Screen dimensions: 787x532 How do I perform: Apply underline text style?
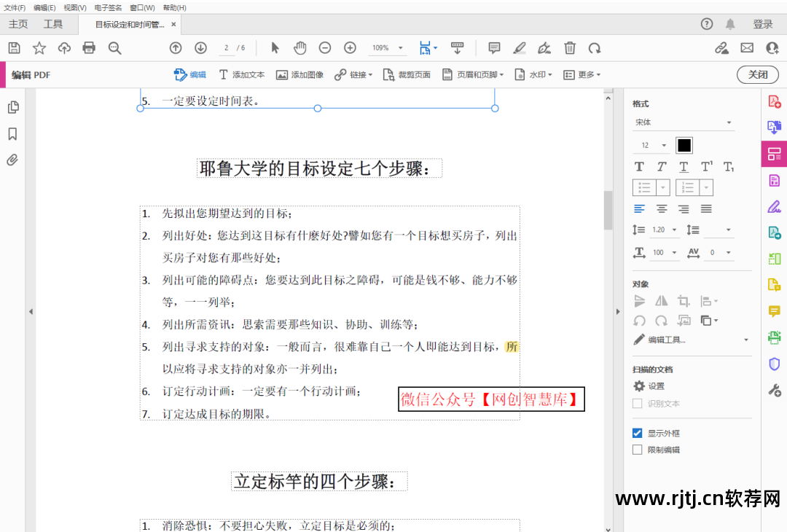(x=684, y=167)
